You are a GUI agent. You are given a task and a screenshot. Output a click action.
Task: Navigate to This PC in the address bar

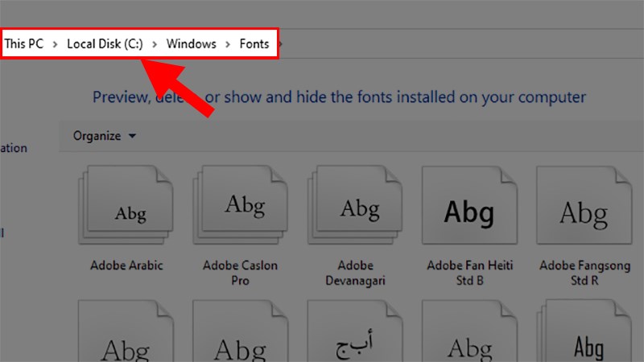point(24,44)
